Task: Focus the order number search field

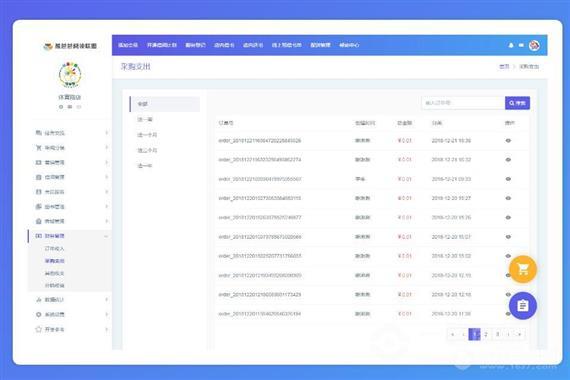Action: coord(463,103)
